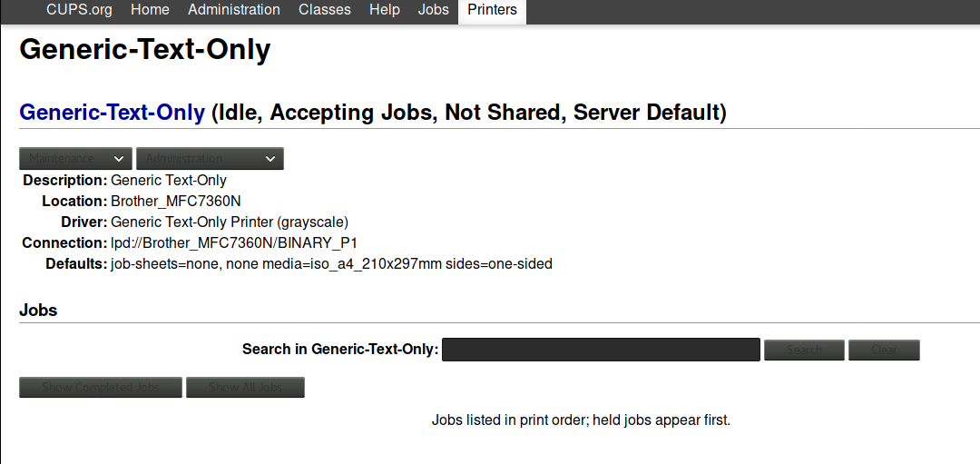The image size is (980, 464).
Task: Expand the Maintenance dropdown
Action: [x=75, y=159]
